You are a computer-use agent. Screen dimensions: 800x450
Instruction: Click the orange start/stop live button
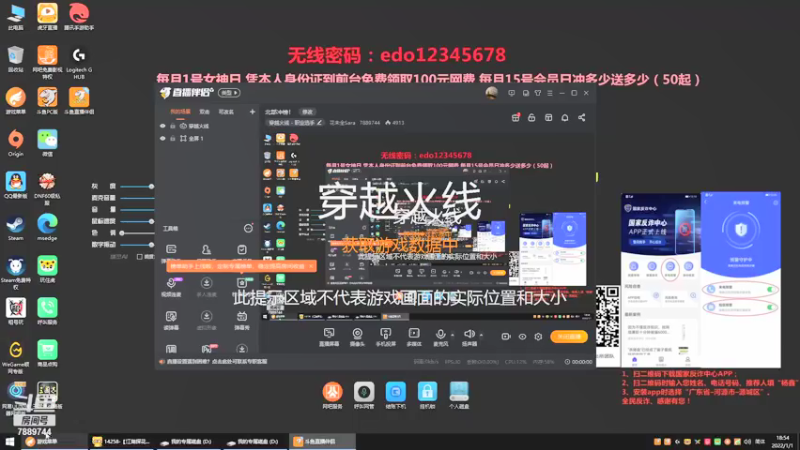click(x=569, y=337)
